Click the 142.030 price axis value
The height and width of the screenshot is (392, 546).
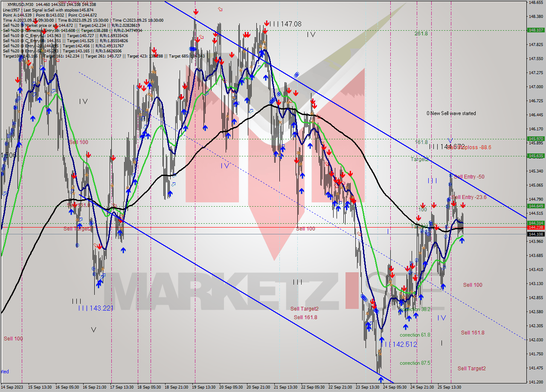[x=536, y=340]
